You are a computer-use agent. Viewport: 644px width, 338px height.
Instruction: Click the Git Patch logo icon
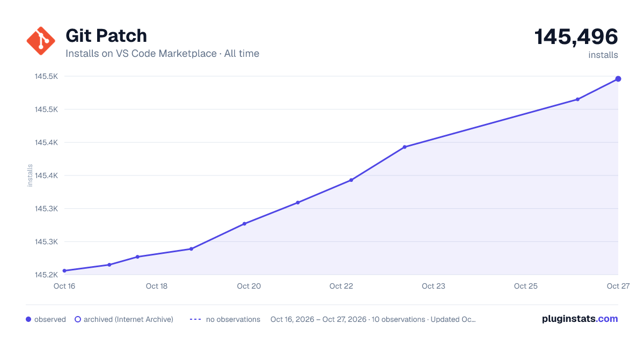click(x=41, y=41)
